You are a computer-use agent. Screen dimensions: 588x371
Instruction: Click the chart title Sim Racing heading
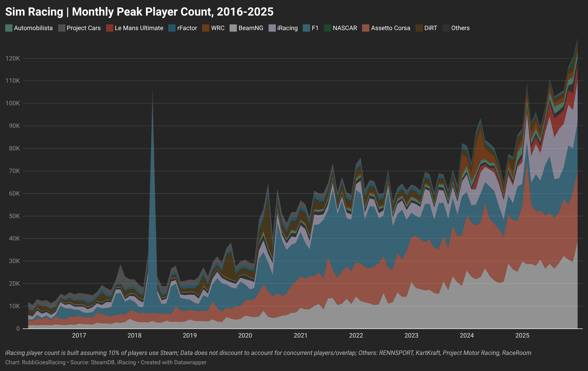pos(139,12)
